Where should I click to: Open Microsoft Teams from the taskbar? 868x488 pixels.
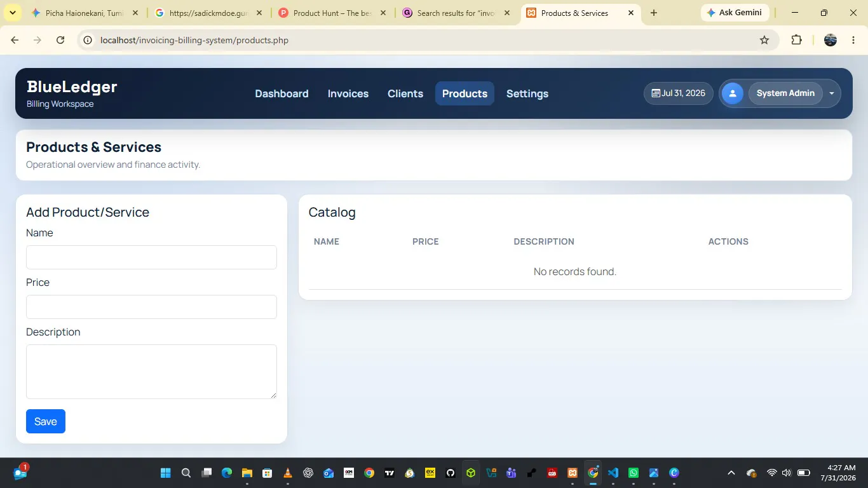(x=512, y=473)
